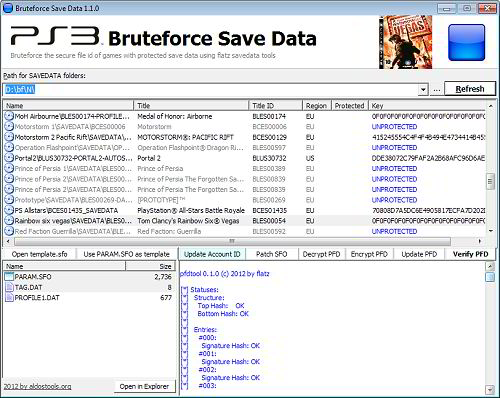The width and height of the screenshot is (500, 398).
Task: Click the disc icon beside Rainbow six vegas
Action: point(9,221)
